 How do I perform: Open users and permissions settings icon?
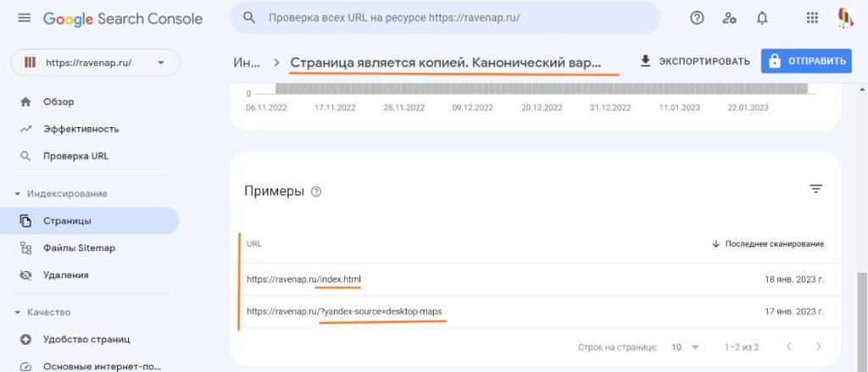[x=730, y=18]
